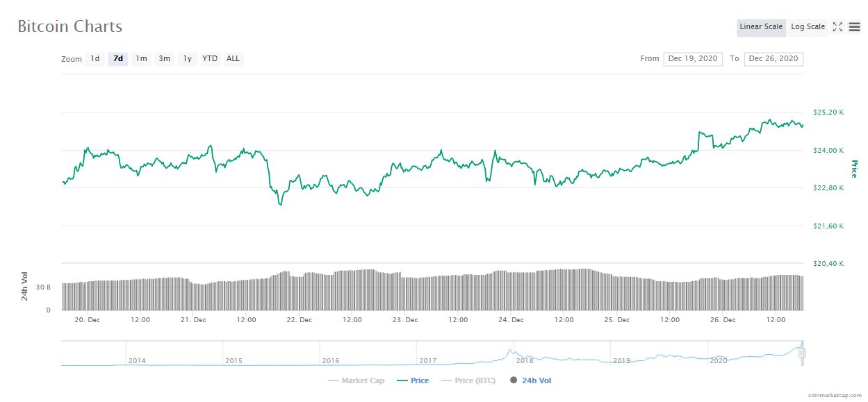868x402 pixels.
Task: Click the 24. Dec x-axis label
Action: [511, 320]
